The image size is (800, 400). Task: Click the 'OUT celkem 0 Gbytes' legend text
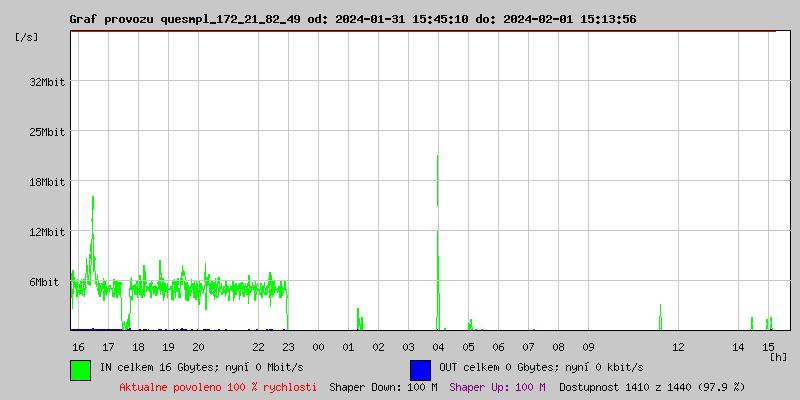[x=541, y=368]
